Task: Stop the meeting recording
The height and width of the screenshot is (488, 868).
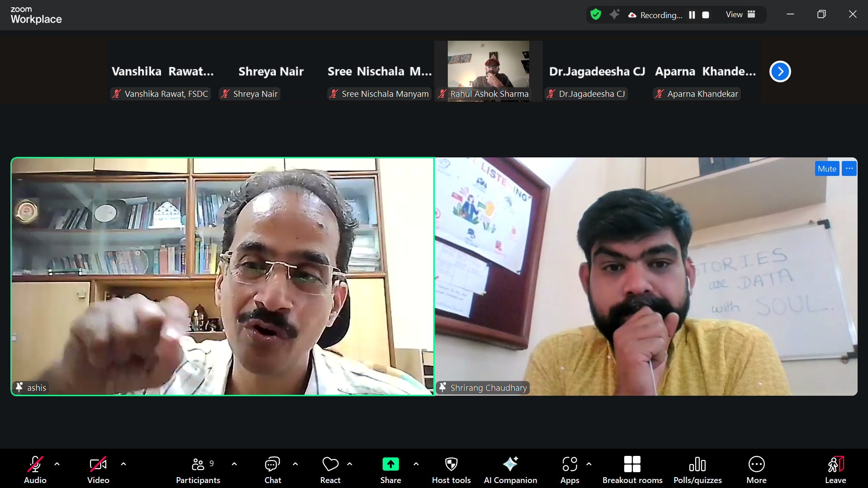Action: point(705,15)
